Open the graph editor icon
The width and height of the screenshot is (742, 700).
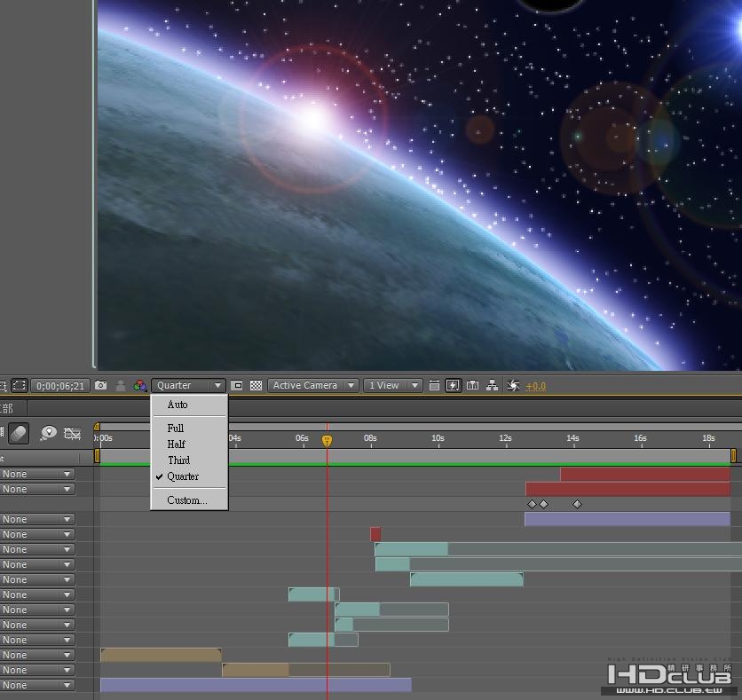(73, 433)
